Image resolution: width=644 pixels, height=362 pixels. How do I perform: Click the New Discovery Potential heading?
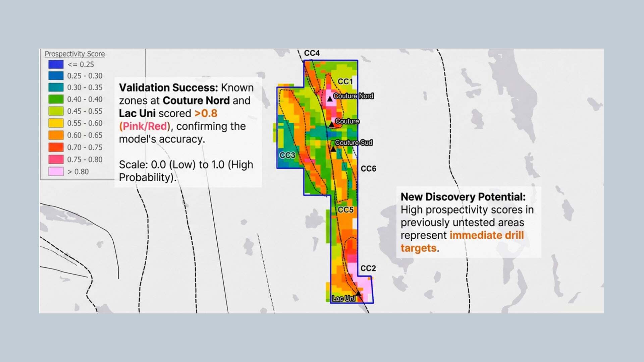[x=463, y=197]
